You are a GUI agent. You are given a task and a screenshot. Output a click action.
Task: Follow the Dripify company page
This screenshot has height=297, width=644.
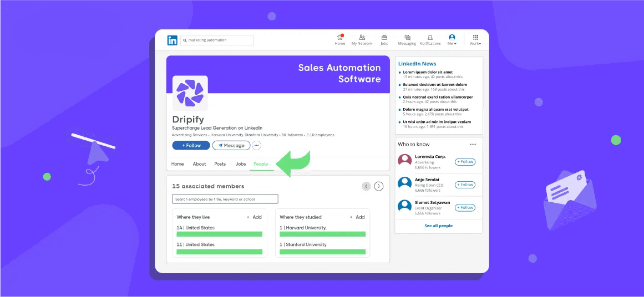tap(191, 145)
